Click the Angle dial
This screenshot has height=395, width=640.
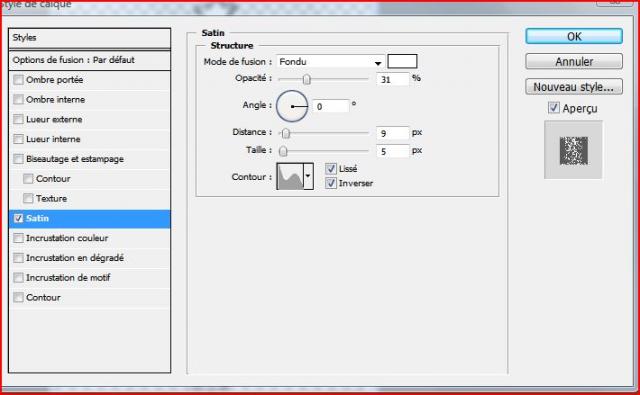(292, 106)
